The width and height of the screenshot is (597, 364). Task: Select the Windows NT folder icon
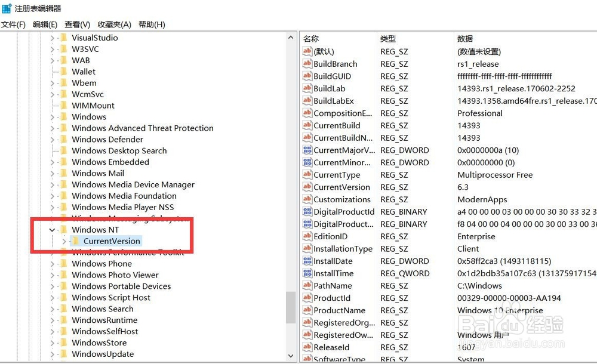64,230
